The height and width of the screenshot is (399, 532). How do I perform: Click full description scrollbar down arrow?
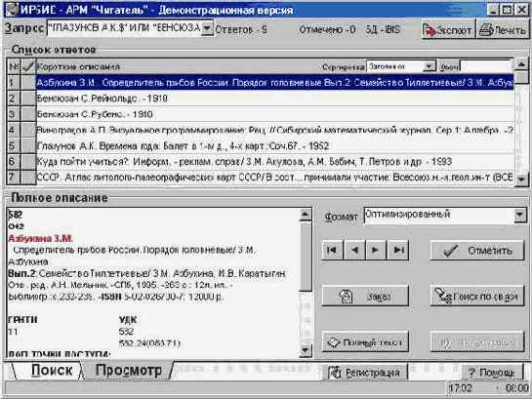[x=306, y=350]
